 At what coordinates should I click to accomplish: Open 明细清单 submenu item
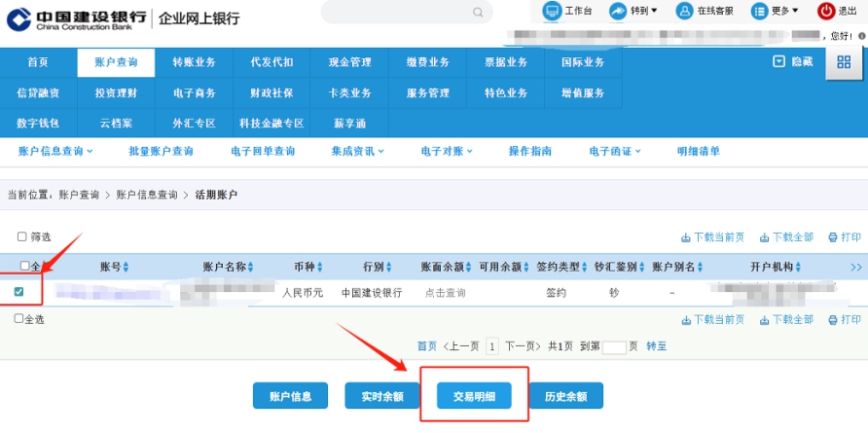click(x=699, y=151)
